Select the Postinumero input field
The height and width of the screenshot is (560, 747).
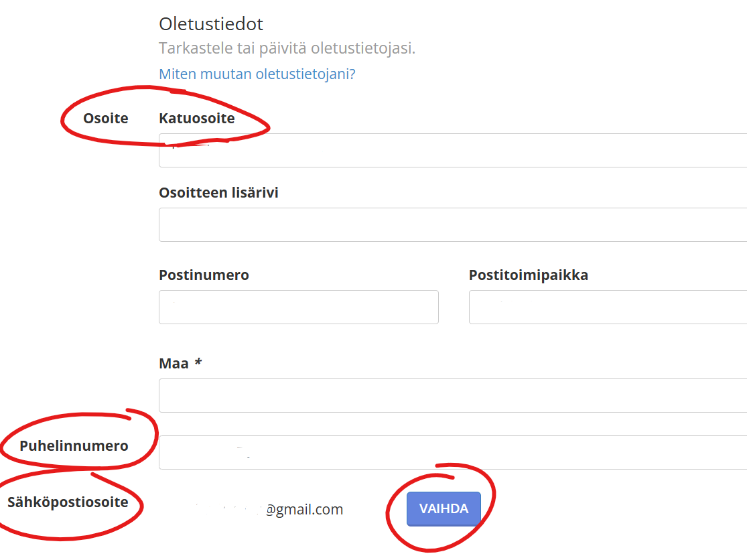(298, 307)
